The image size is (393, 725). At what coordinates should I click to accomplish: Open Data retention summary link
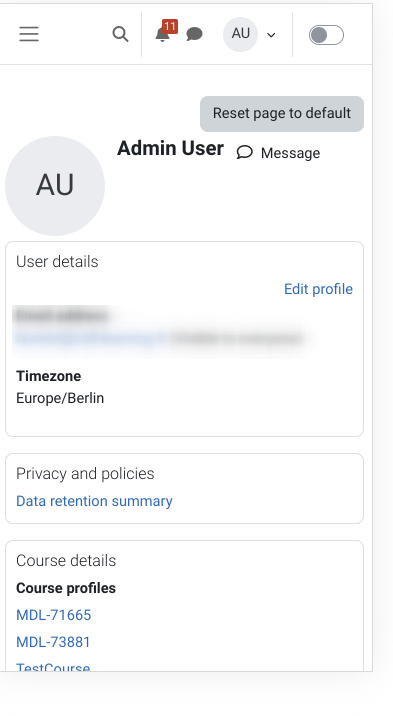(94, 501)
